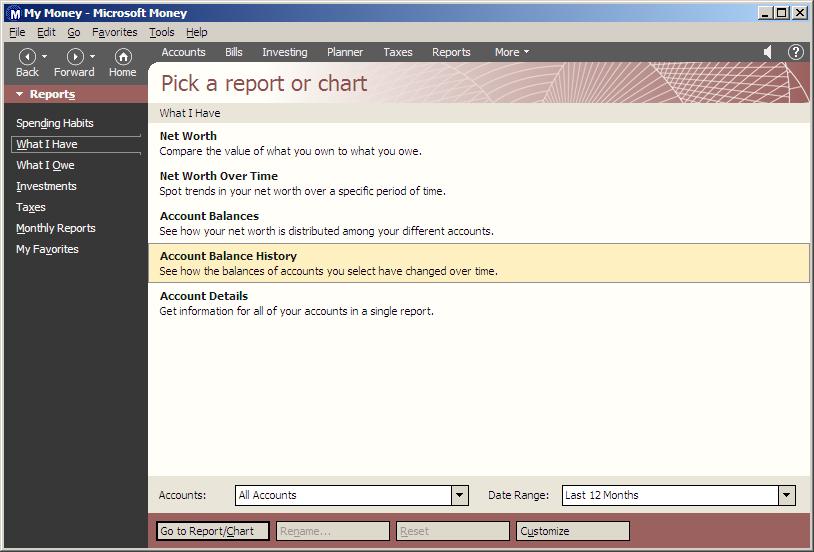Open the File menu
This screenshot has height=552, width=814.
17,32
